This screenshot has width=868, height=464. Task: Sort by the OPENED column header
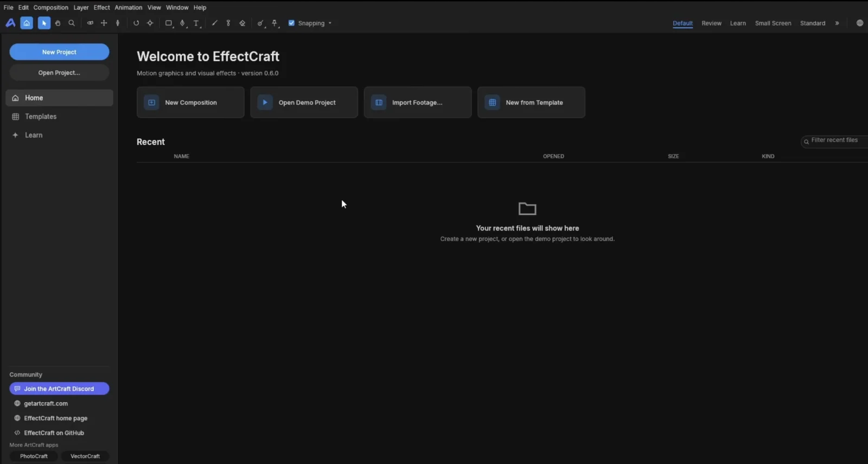553,156
